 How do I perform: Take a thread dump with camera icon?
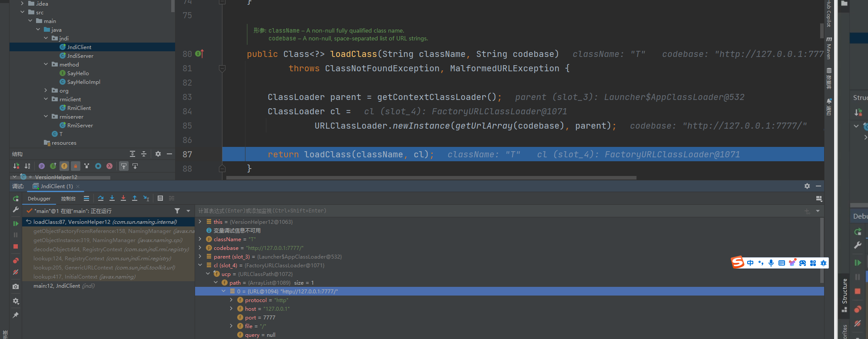16,286
